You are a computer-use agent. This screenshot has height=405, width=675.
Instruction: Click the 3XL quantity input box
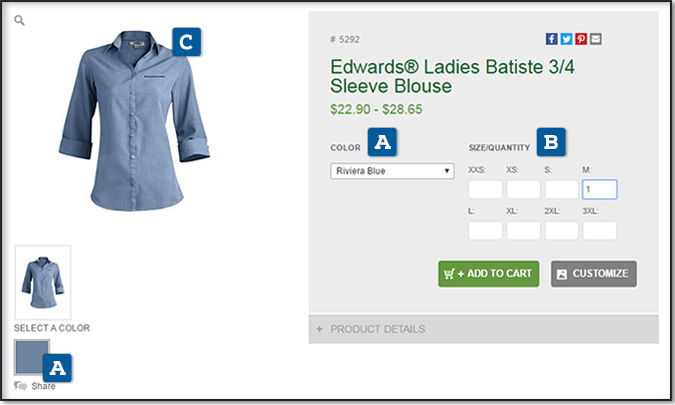[x=599, y=231]
